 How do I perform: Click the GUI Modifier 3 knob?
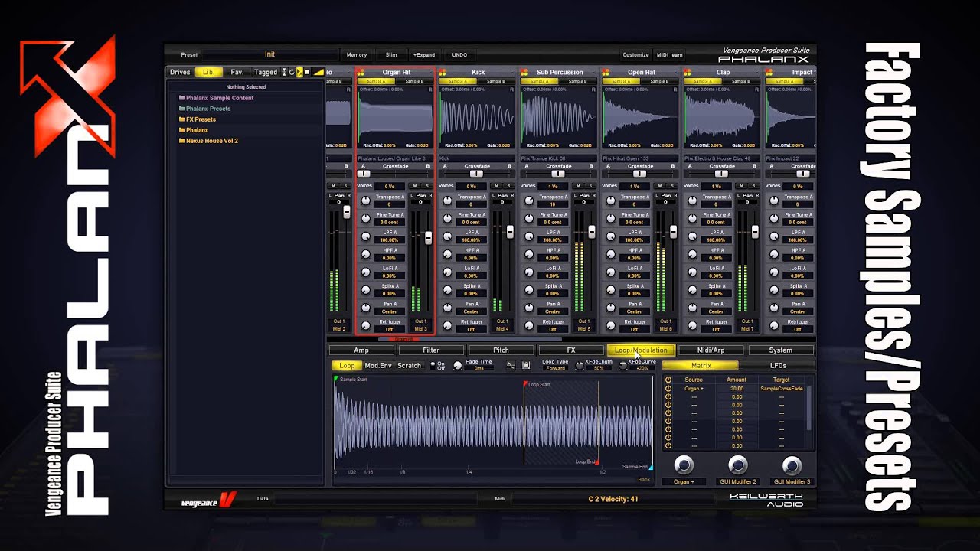click(x=792, y=465)
